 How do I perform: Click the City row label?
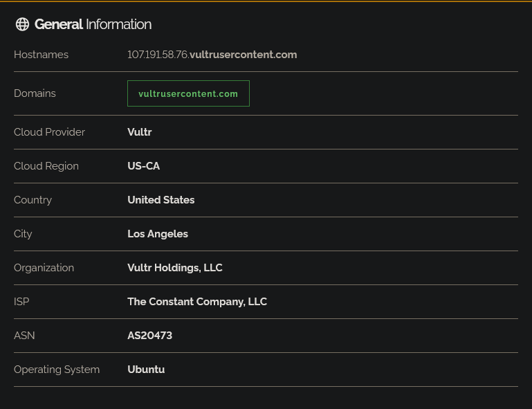click(23, 234)
